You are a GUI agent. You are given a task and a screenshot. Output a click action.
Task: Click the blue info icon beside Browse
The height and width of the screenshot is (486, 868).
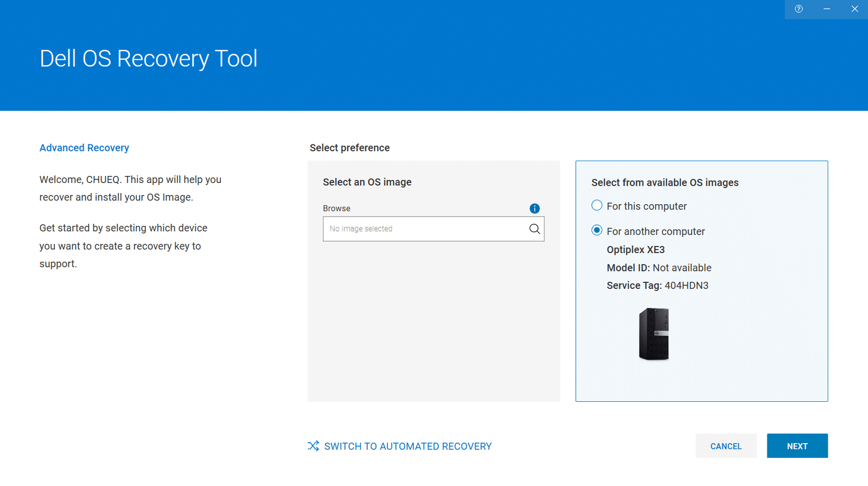(x=534, y=209)
